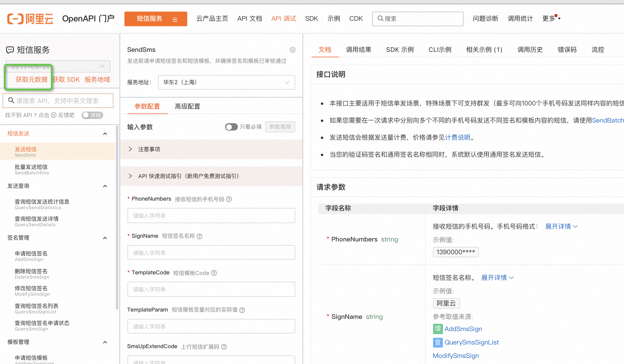The width and height of the screenshot is (624, 364).
Task: Focus the TemplateParam input field
Action: (x=211, y=327)
